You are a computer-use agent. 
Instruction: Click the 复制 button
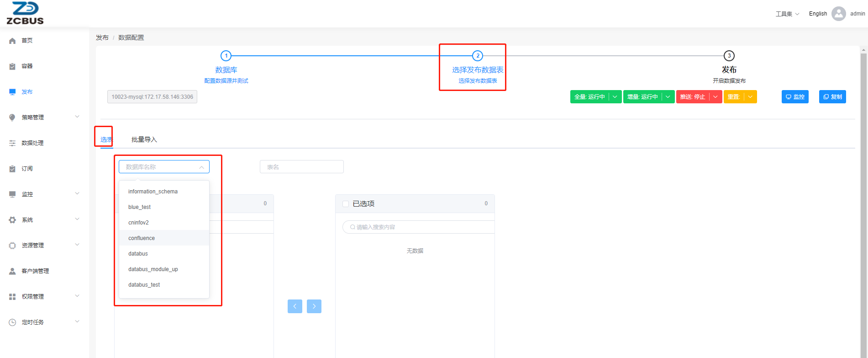click(x=832, y=97)
